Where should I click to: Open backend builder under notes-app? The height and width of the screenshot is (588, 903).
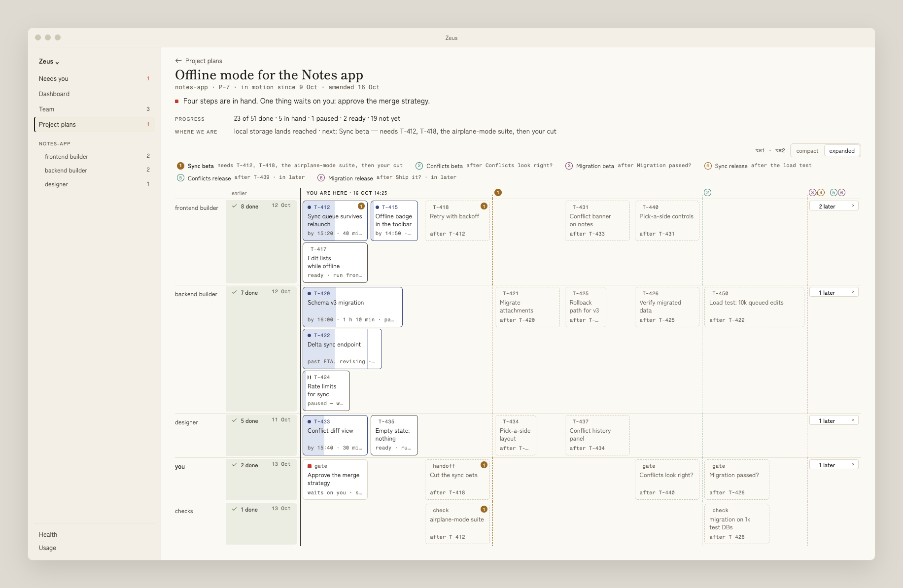coord(94,170)
